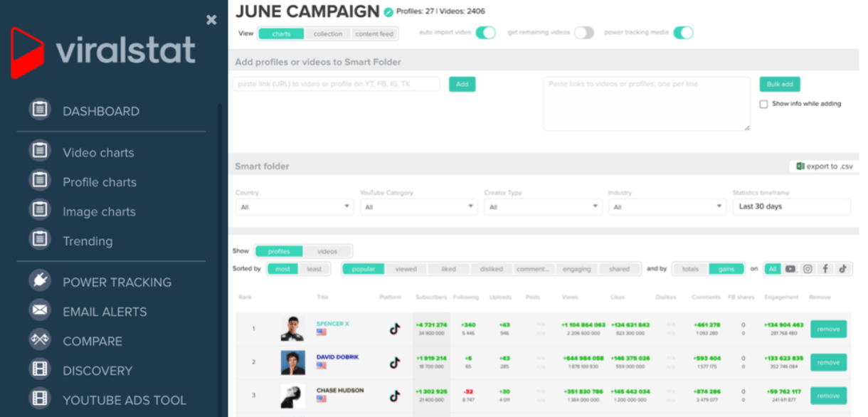
Task: Click the paste link URL input field
Action: (336, 84)
